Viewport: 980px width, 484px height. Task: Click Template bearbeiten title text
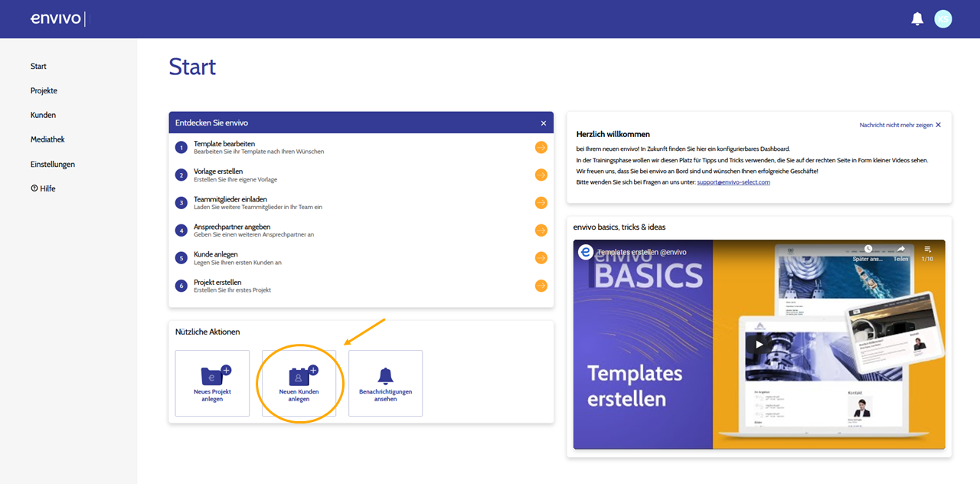[224, 144]
